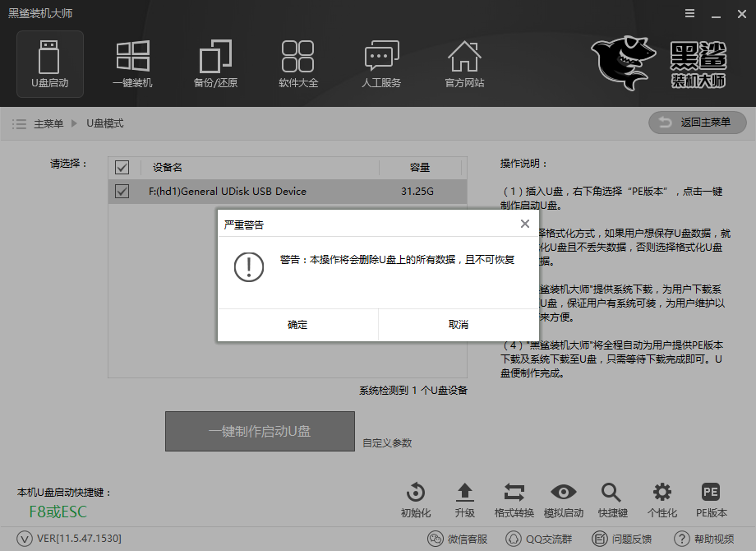Open 软件大全 software collection
The height and width of the screenshot is (551, 756).
pyautogui.click(x=297, y=62)
